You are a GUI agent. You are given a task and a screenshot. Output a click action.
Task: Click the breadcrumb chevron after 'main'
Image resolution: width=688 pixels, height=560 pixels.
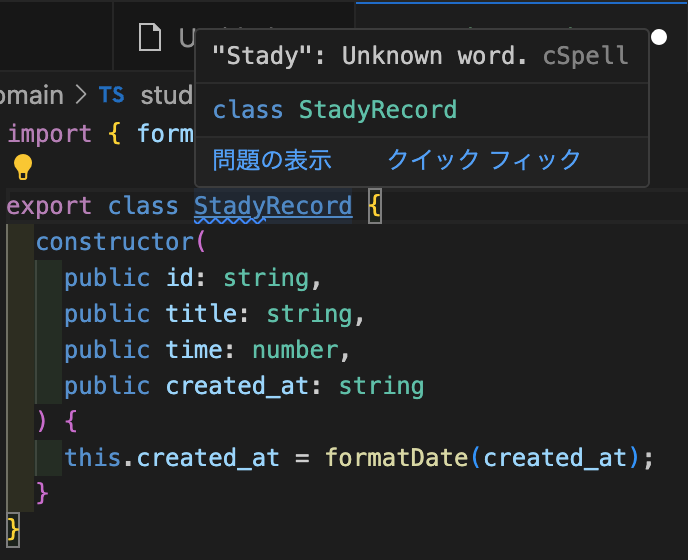click(x=81, y=95)
